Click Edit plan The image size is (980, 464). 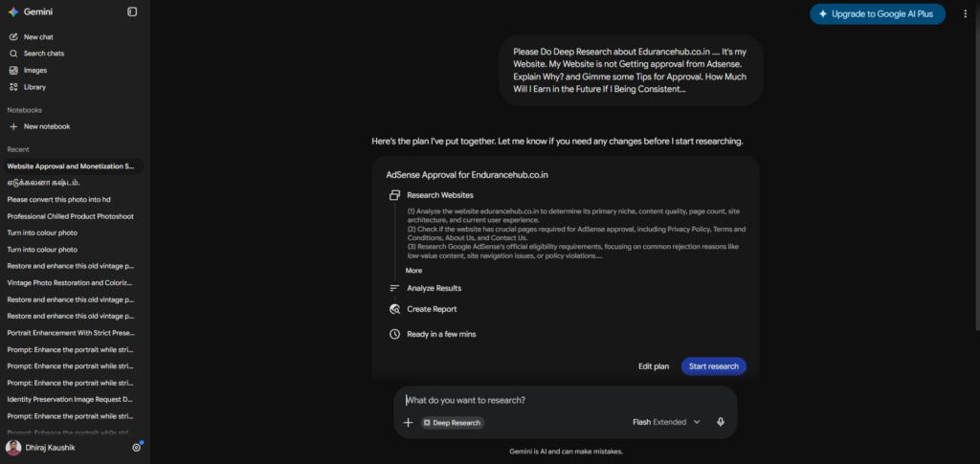point(654,366)
